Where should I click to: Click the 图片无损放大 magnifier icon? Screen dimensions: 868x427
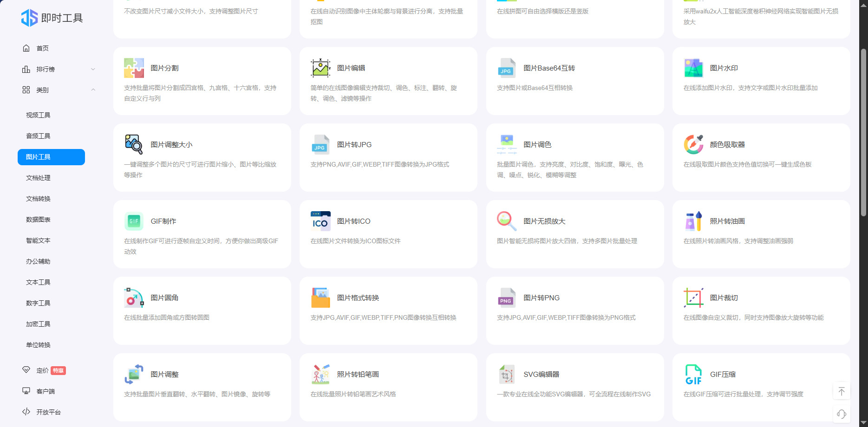507,221
